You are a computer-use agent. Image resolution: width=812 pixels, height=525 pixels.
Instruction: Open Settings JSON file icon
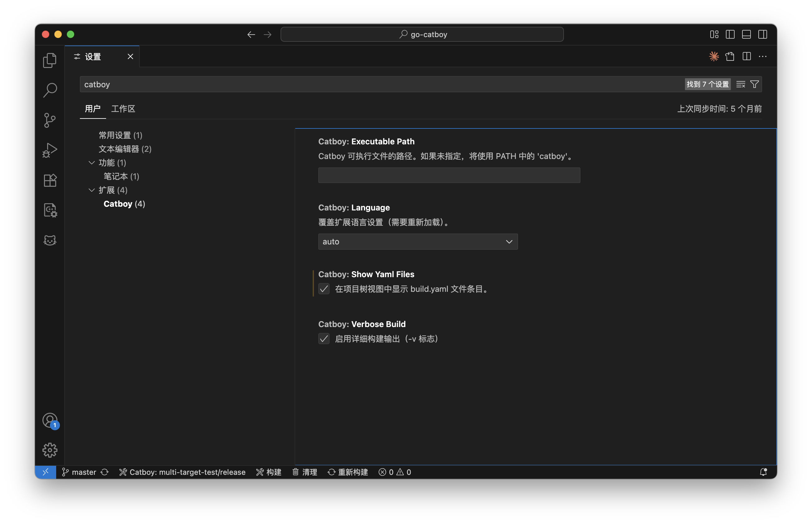pyautogui.click(x=730, y=57)
